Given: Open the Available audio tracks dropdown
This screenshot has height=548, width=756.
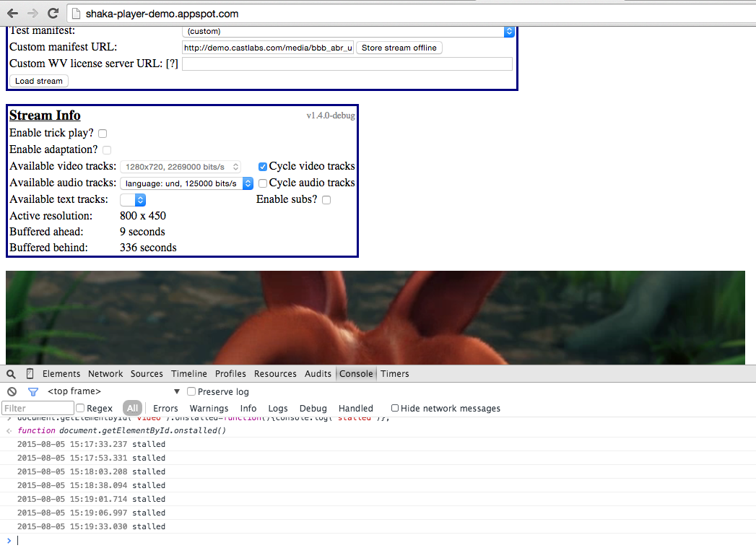Looking at the screenshot, I should point(186,183).
